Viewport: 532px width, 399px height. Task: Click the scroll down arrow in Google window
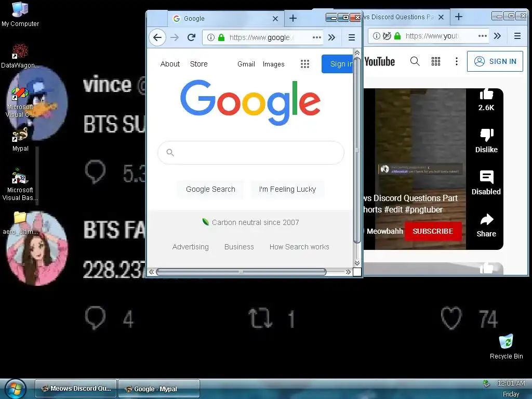click(x=357, y=263)
